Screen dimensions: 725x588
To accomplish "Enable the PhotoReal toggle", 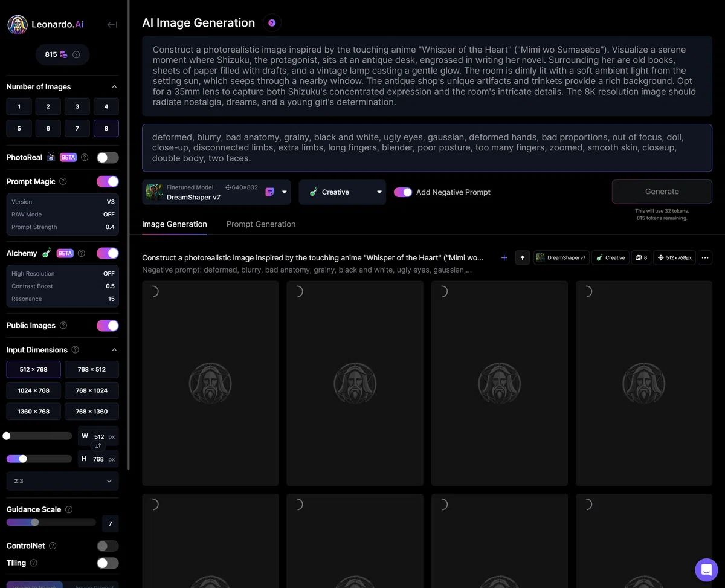I will tap(108, 158).
